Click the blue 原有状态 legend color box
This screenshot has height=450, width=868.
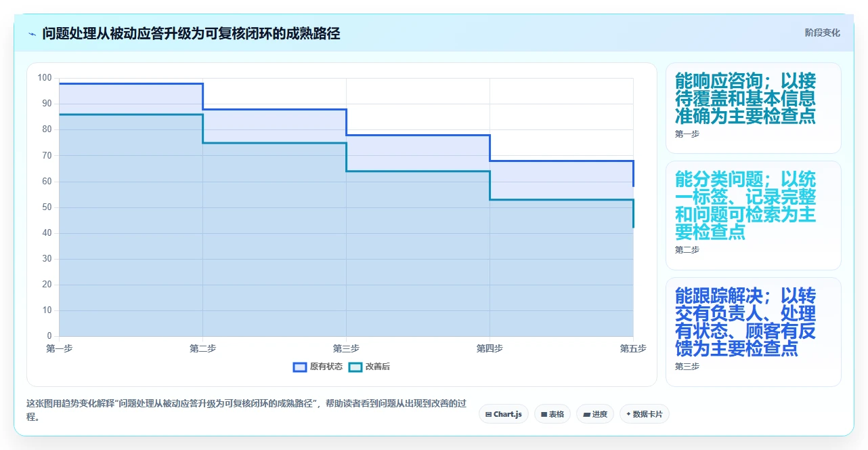[300, 367]
